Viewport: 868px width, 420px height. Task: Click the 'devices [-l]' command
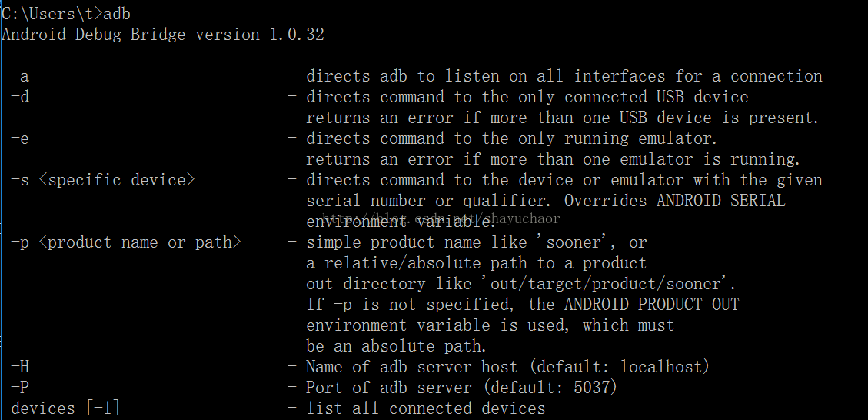[65, 408]
